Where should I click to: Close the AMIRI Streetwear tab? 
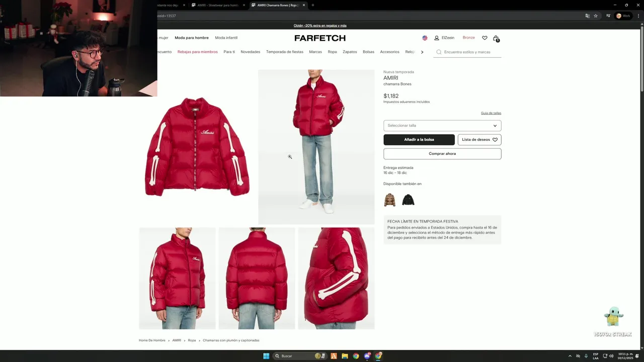244,5
